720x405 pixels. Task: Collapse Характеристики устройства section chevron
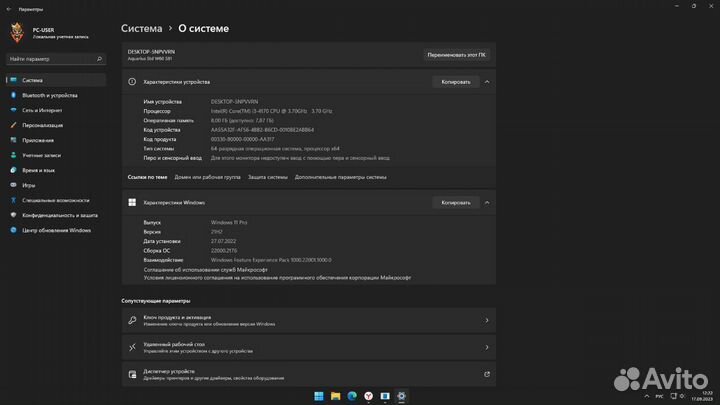tap(487, 82)
